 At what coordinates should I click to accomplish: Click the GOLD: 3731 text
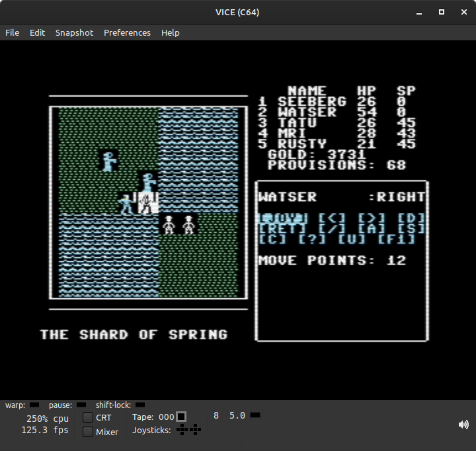[x=317, y=155]
